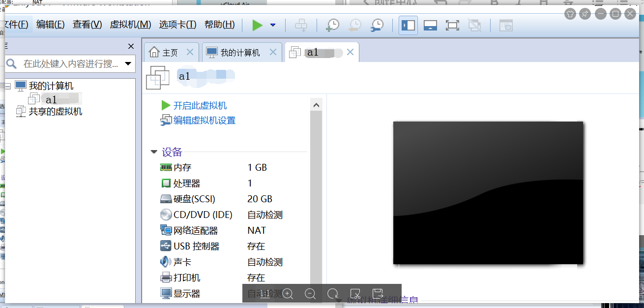
Task: Click the zoom out magnifier overlay icon
Action: (x=310, y=294)
